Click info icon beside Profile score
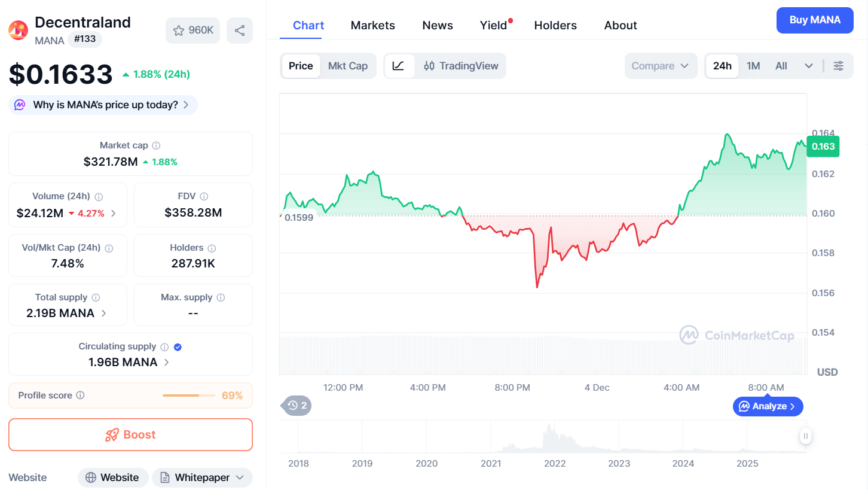This screenshot has width=868, height=490. tap(81, 395)
